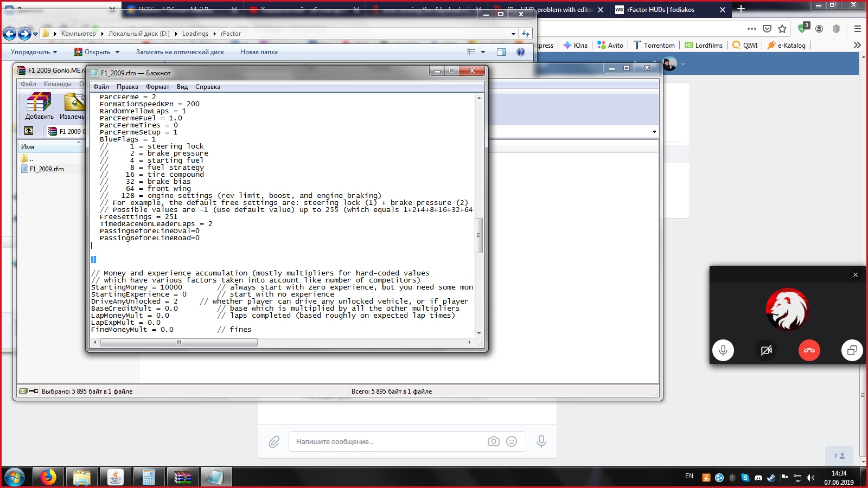Viewport: 868px width, 488px height.
Task: Toggle microphone in call popup
Action: click(723, 350)
